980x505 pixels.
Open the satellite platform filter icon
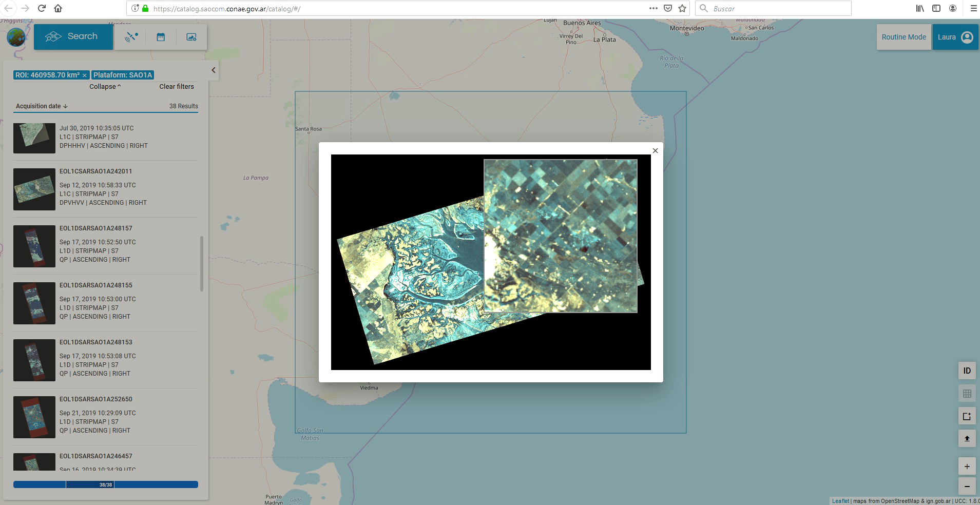point(131,37)
